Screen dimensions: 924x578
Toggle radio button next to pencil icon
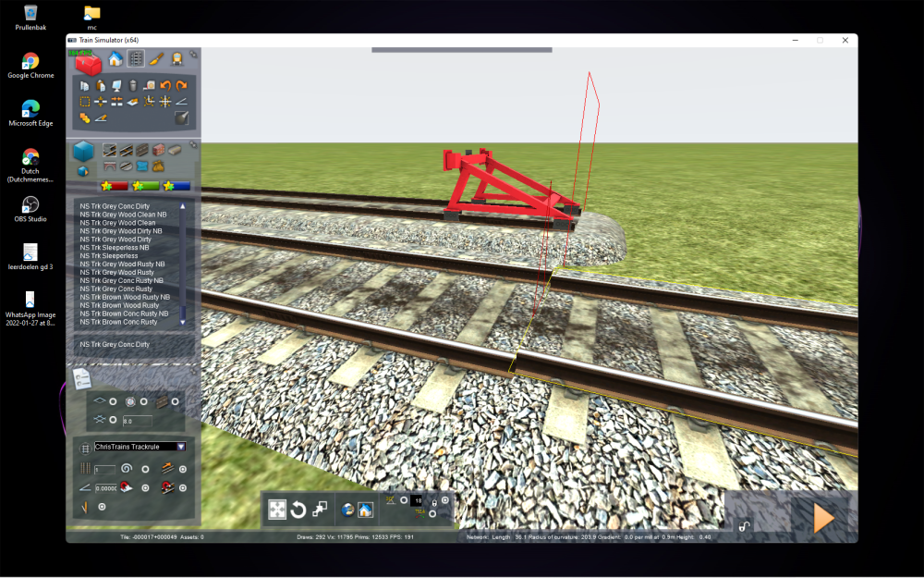tap(102, 507)
